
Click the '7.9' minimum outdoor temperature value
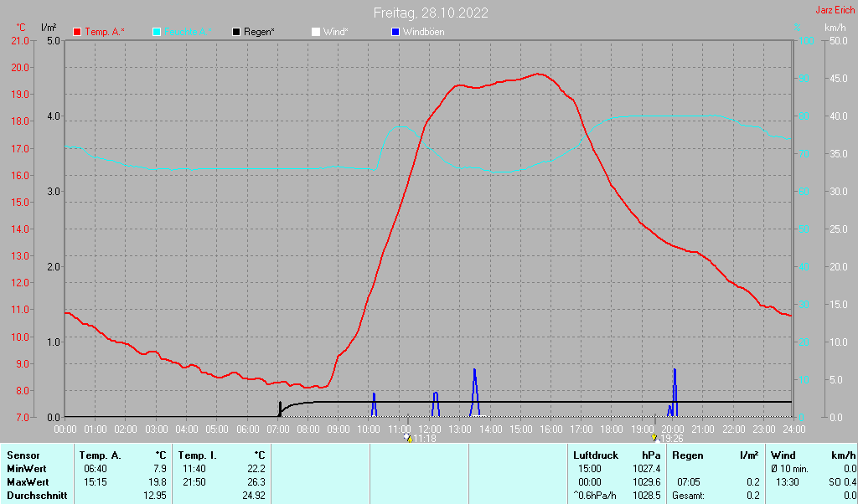click(160, 469)
